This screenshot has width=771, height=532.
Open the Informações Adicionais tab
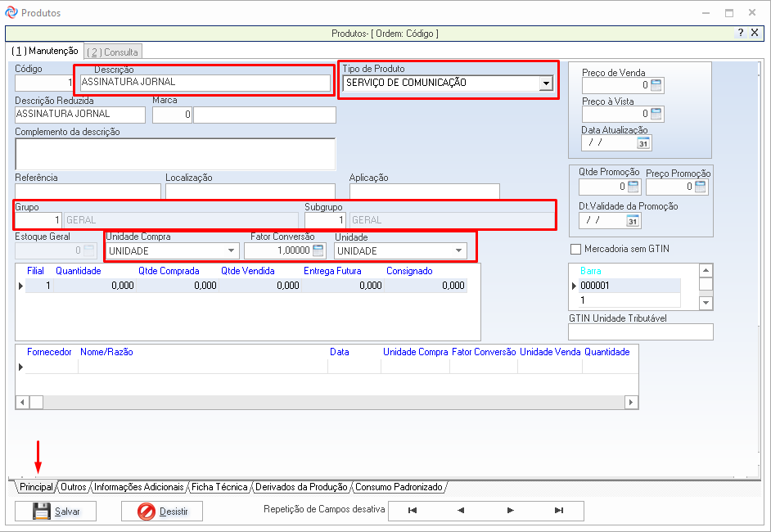(138, 487)
